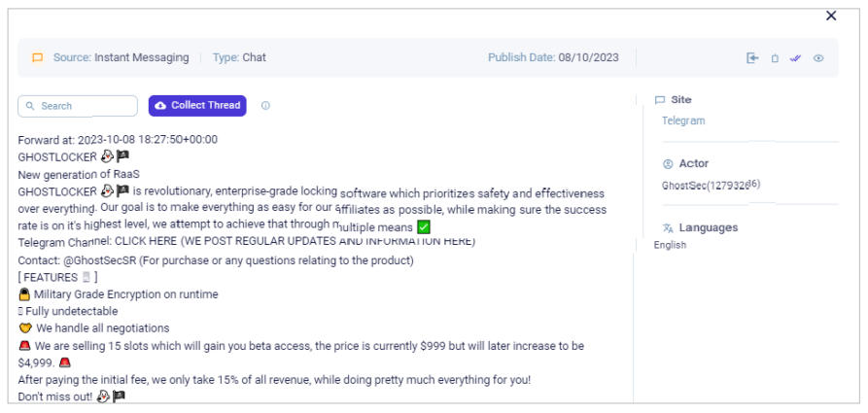This screenshot has height=413, width=868.
Task: Click the orange chat source icon
Action: (x=38, y=57)
